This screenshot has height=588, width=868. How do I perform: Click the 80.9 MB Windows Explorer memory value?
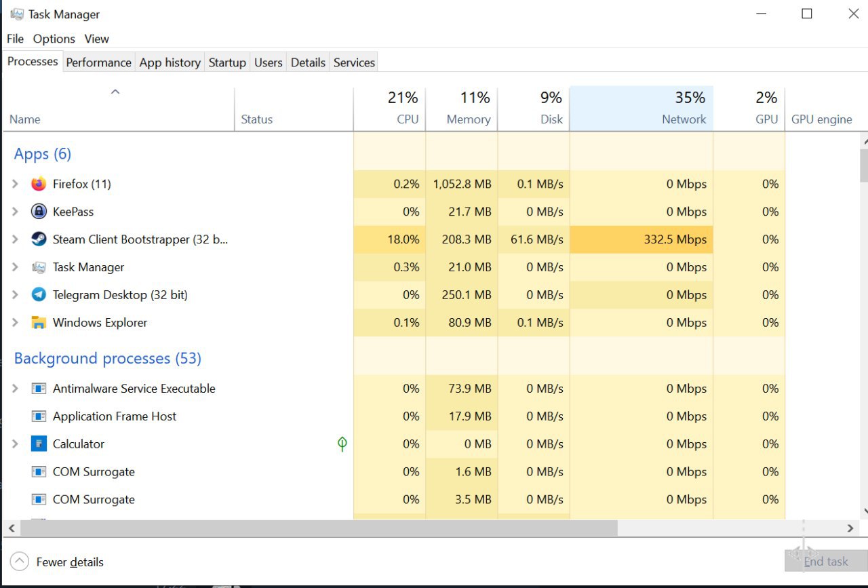pos(470,323)
